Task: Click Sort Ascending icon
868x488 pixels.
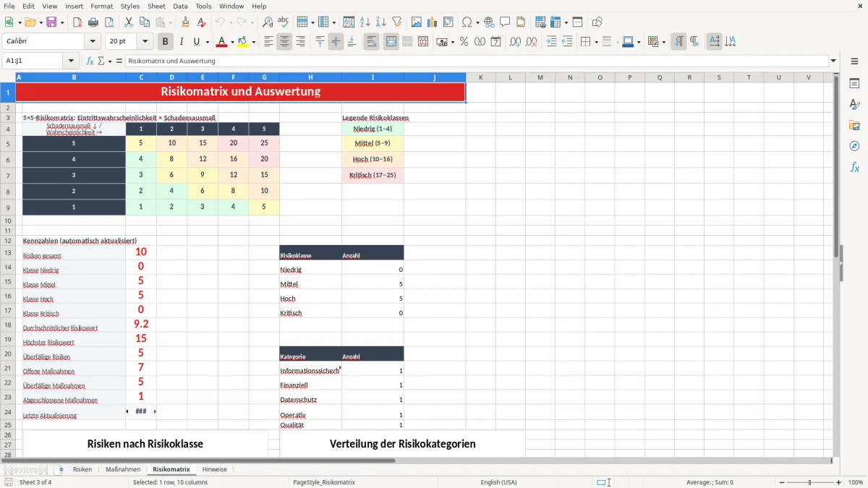Action: tap(365, 22)
